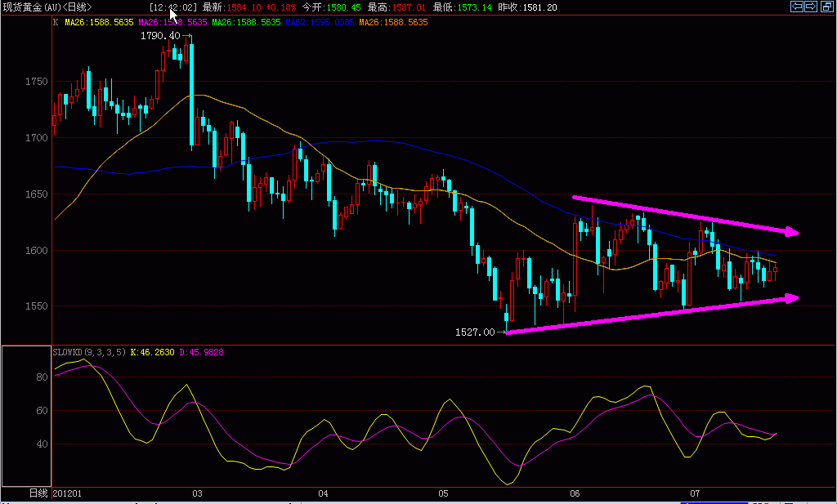Image resolution: width=837 pixels, height=504 pixels.
Task: Click the K:46.2630 indicator value
Action: point(152,353)
